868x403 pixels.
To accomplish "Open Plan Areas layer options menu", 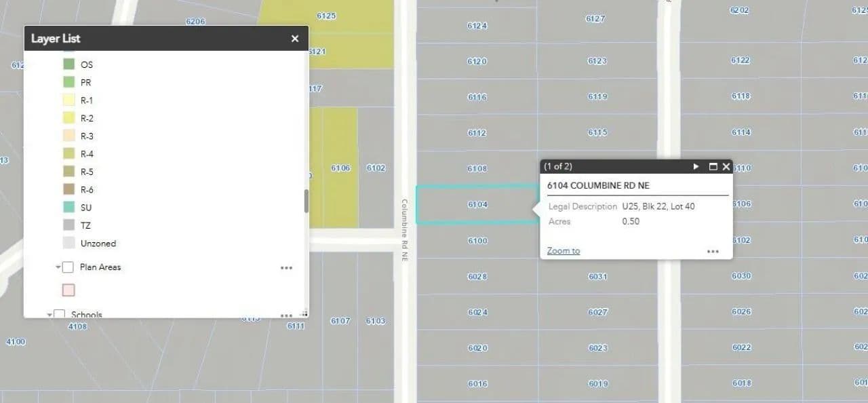I will tap(286, 268).
